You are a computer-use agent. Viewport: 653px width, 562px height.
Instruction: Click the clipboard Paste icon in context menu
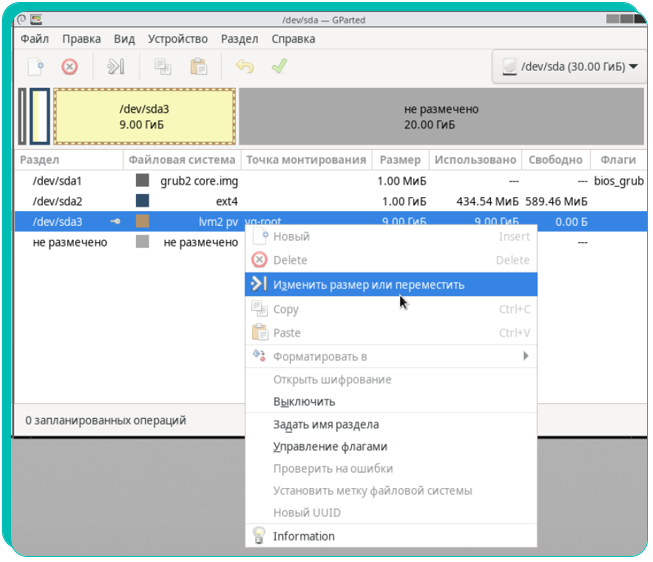[260, 332]
